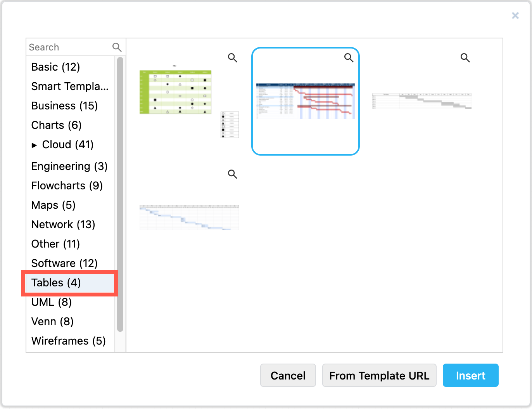Click the Cancel button
This screenshot has width=532, height=409.
[x=288, y=375]
